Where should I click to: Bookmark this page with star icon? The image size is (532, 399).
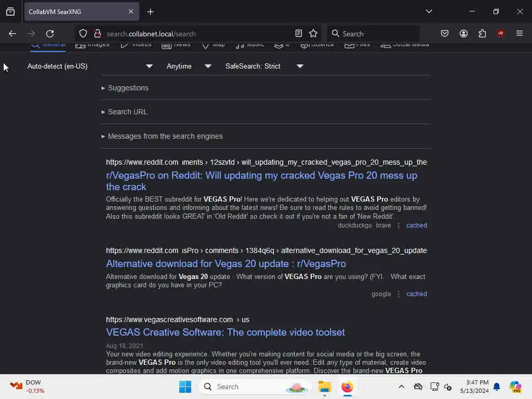(x=313, y=33)
